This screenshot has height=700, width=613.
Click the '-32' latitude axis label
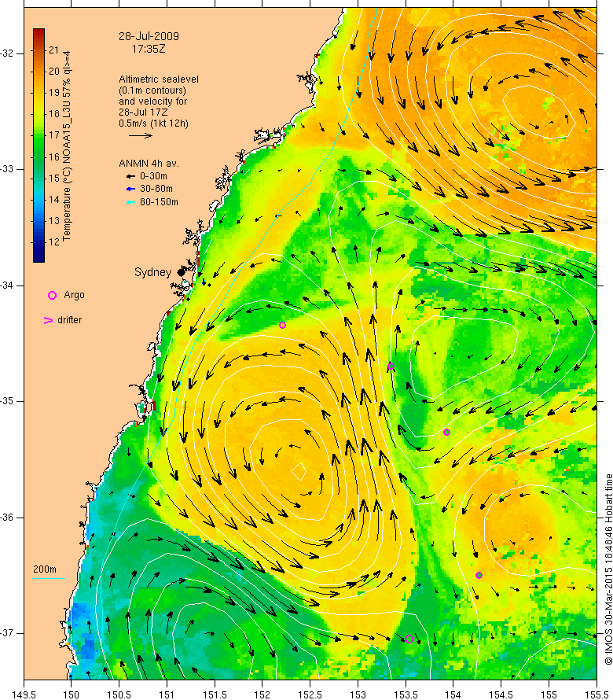pos(7,53)
